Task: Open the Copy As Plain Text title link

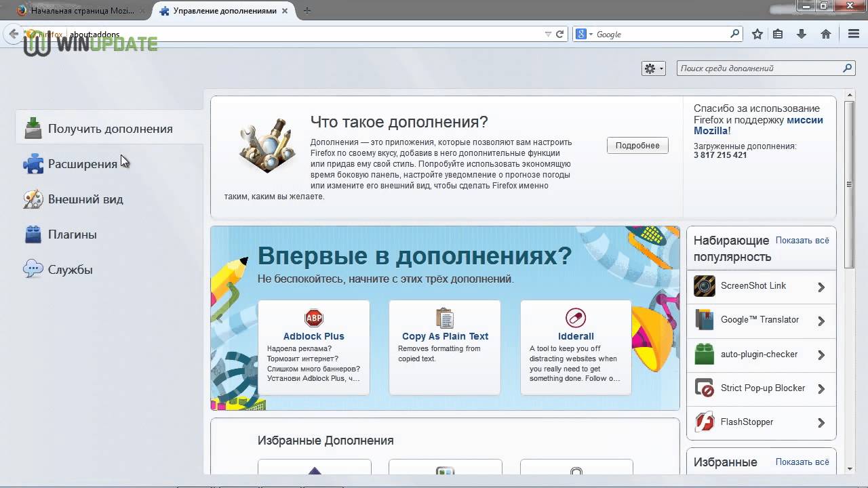Action: point(445,336)
